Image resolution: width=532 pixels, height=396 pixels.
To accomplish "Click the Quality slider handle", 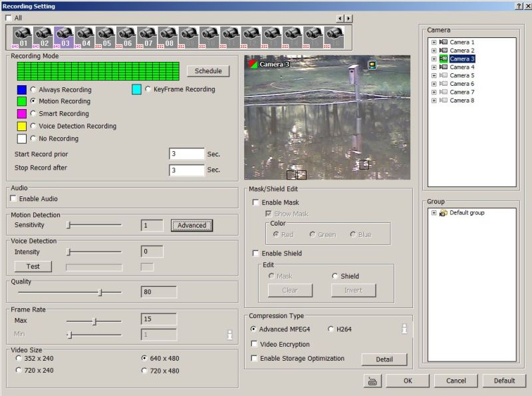I will 100,292.
